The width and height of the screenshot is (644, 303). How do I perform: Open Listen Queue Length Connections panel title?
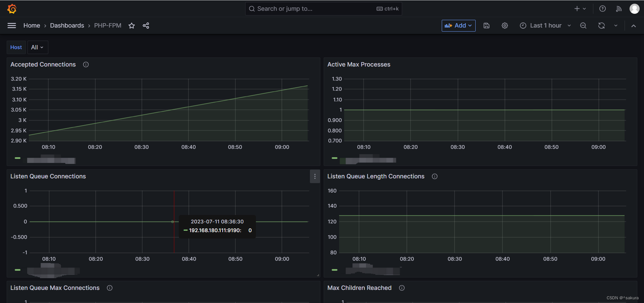376,176
